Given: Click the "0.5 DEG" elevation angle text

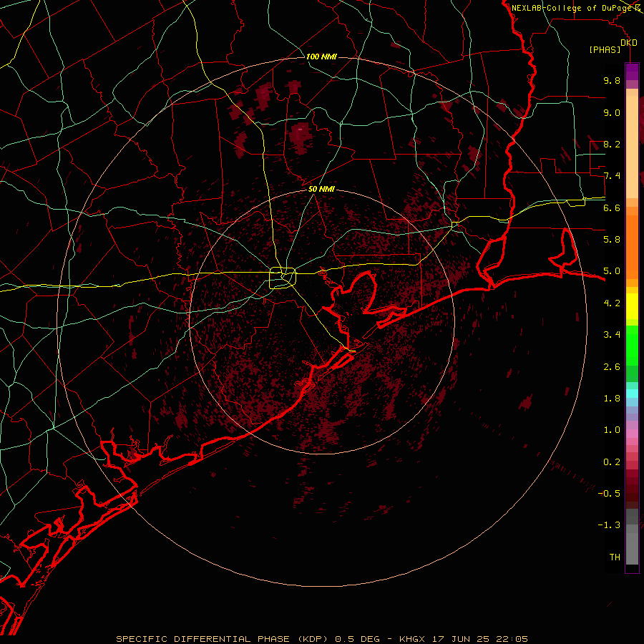Looking at the screenshot, I should (x=357, y=639).
